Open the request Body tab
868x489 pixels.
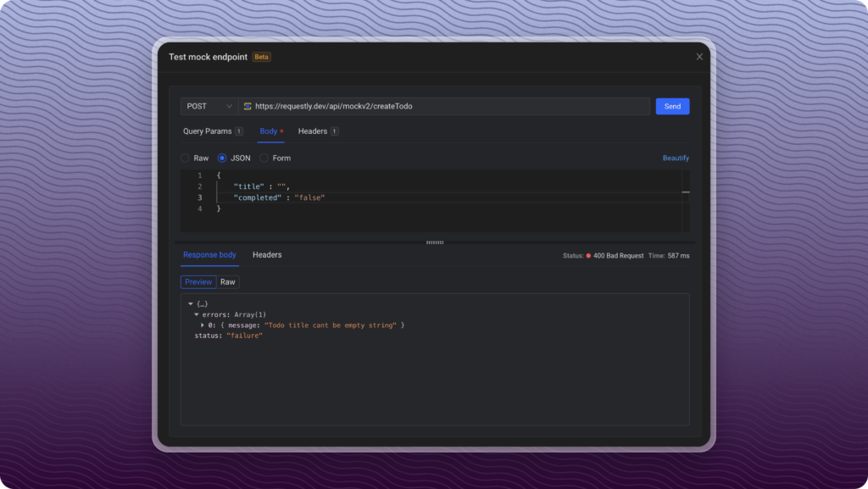[x=270, y=131]
